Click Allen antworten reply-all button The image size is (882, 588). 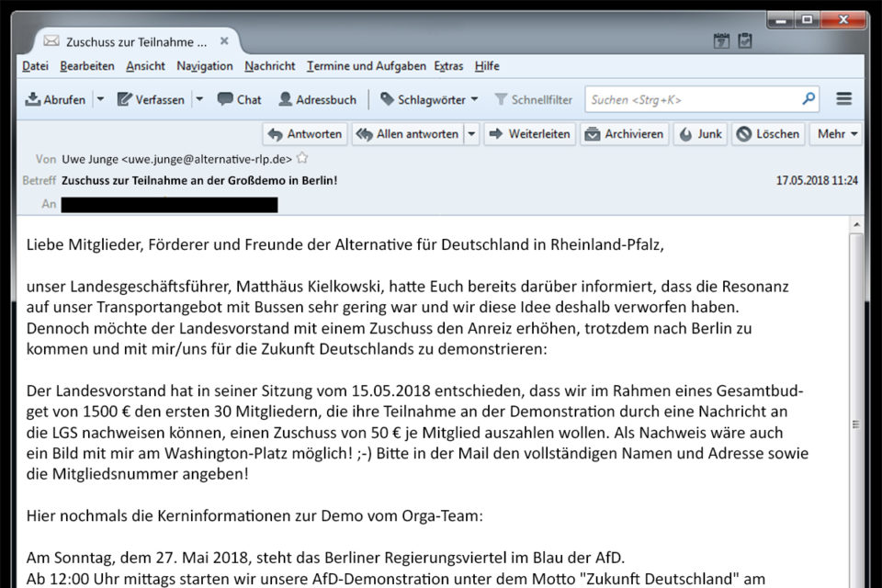tap(408, 134)
